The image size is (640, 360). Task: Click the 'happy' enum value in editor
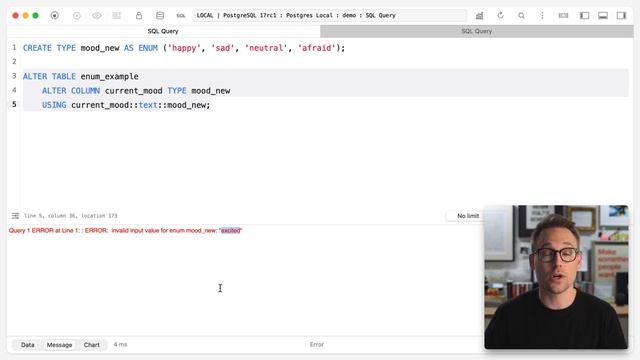[x=184, y=48]
